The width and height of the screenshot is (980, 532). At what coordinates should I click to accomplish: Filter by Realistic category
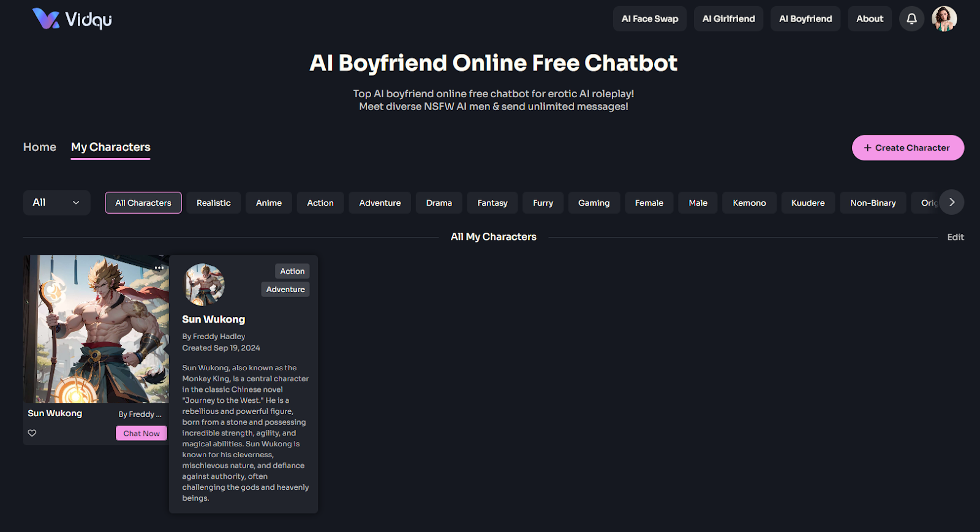(x=214, y=203)
